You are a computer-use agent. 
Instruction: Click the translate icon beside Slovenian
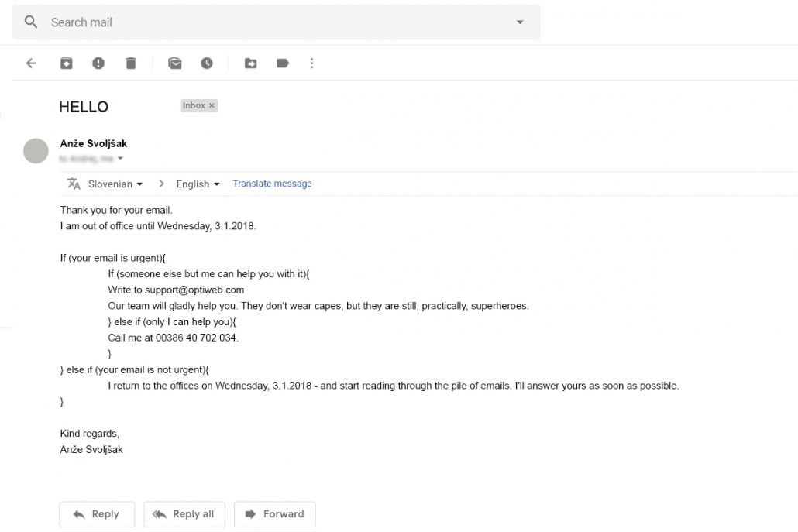click(x=74, y=184)
